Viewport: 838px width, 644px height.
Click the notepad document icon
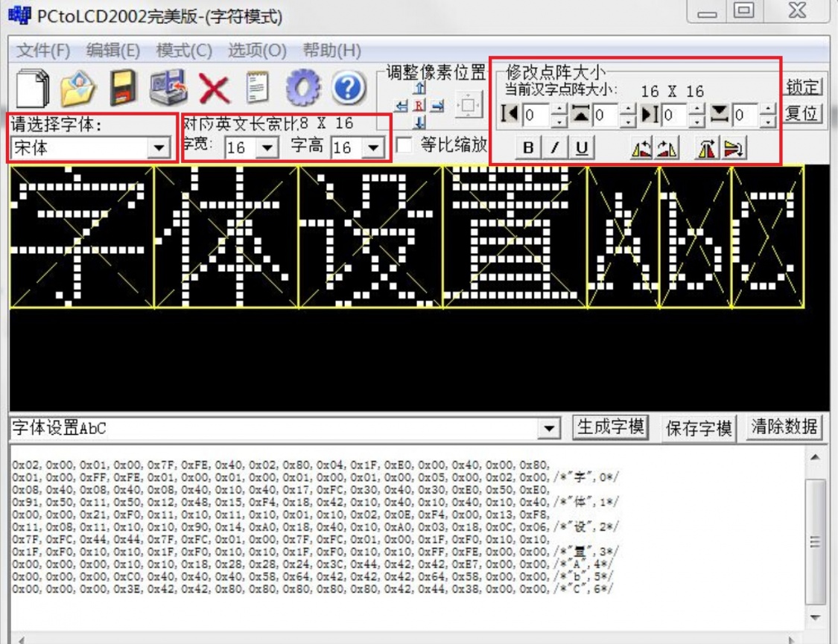click(258, 89)
